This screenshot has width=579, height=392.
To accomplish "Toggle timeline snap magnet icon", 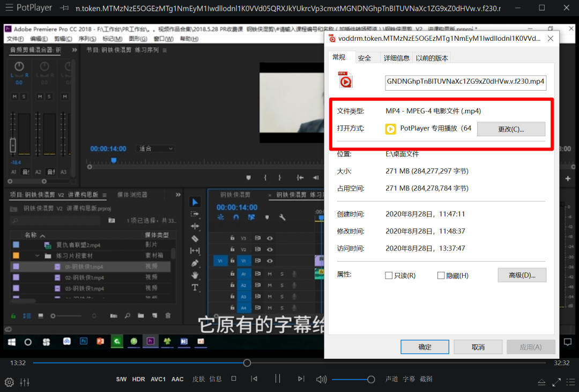I will coord(235,218).
